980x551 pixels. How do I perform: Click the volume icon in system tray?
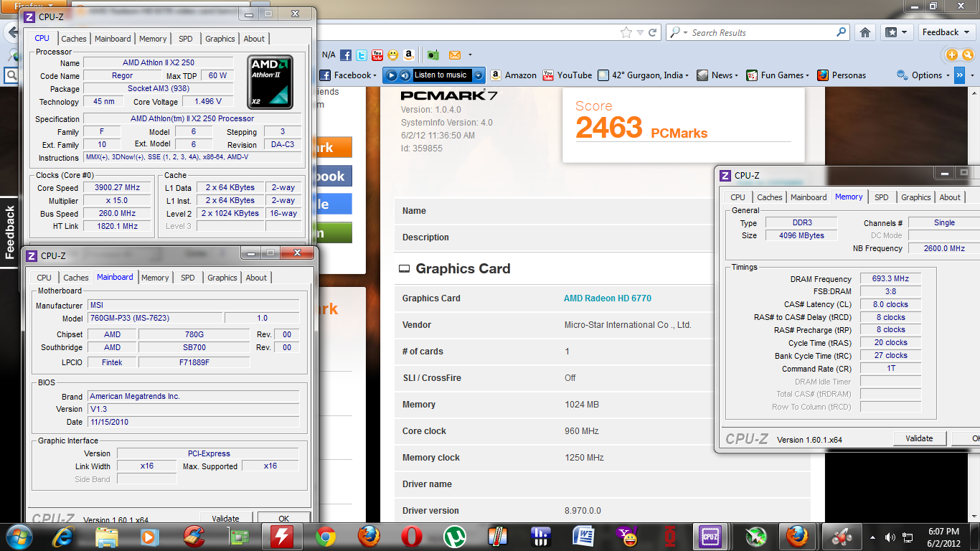tap(890, 537)
